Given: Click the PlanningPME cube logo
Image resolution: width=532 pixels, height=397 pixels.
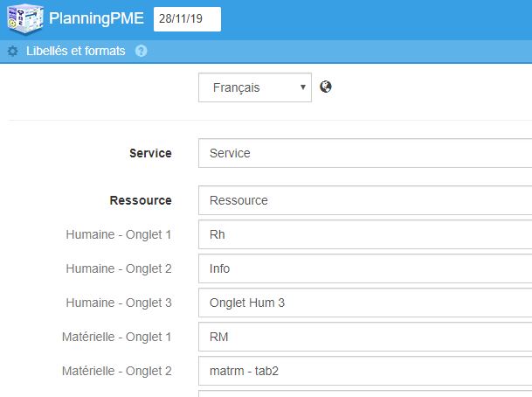Looking at the screenshot, I should pyautogui.click(x=25, y=18).
